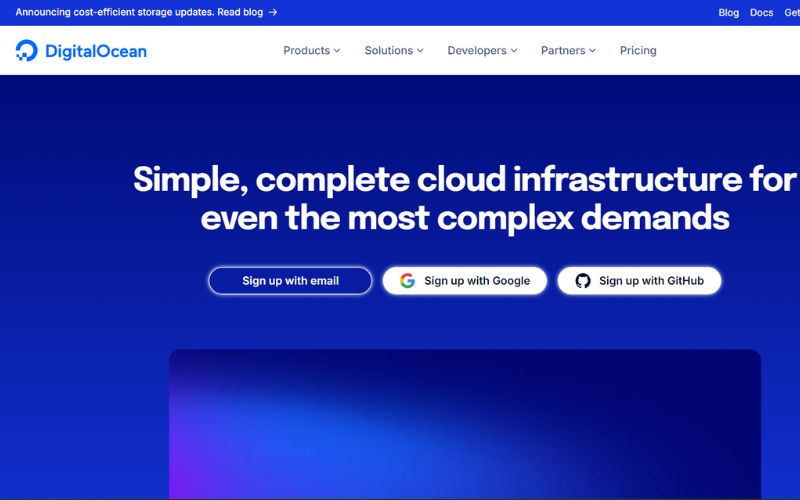The height and width of the screenshot is (500, 800).
Task: Expand the Solutions dropdown menu
Action: [394, 51]
